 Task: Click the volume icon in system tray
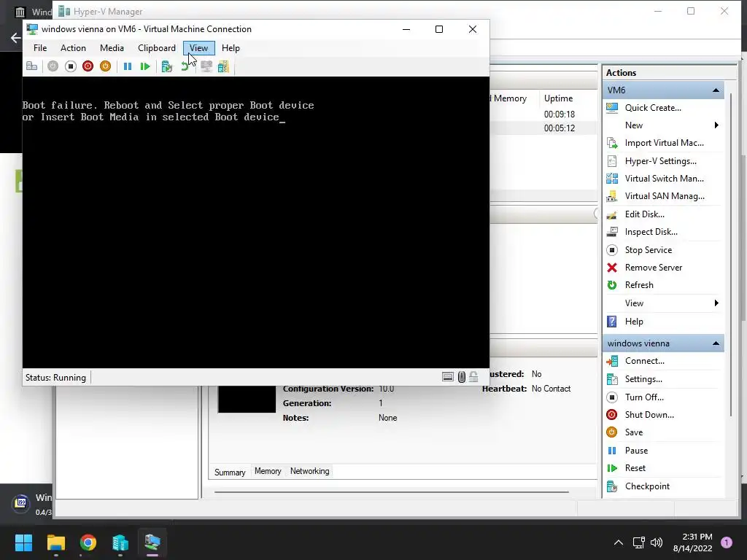click(x=657, y=542)
